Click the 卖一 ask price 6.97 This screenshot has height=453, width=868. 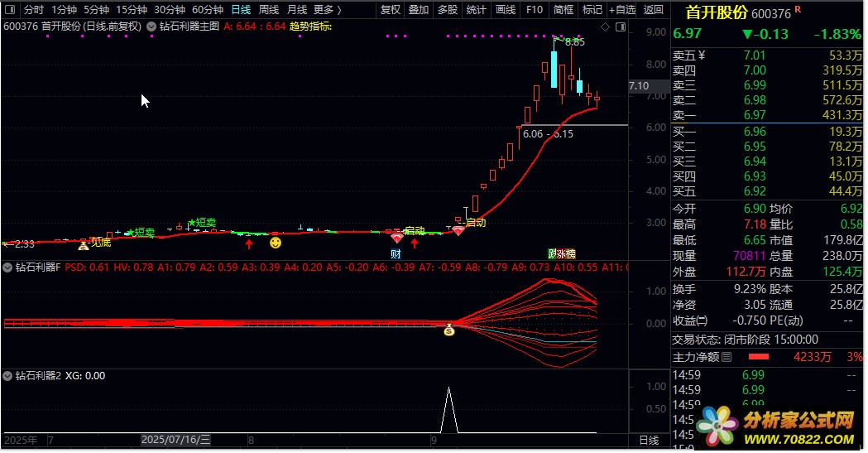[755, 115]
